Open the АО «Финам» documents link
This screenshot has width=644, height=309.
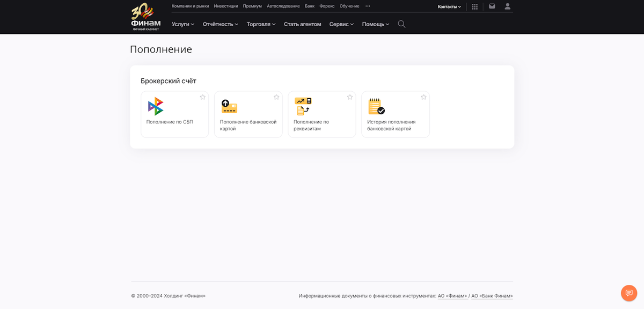click(x=452, y=296)
